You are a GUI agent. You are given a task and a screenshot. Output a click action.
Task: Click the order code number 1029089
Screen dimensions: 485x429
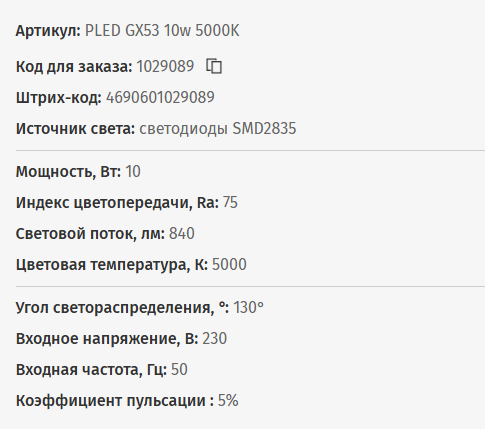[x=165, y=66]
